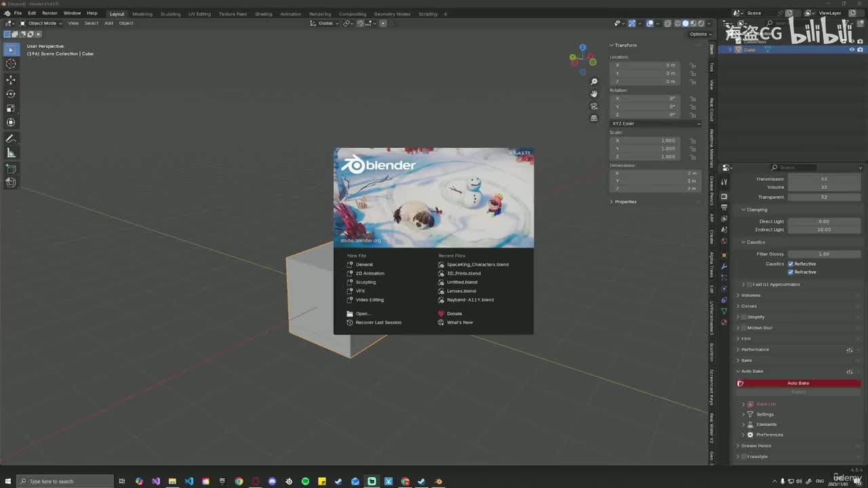Open the Render properties tab icon

click(724, 197)
